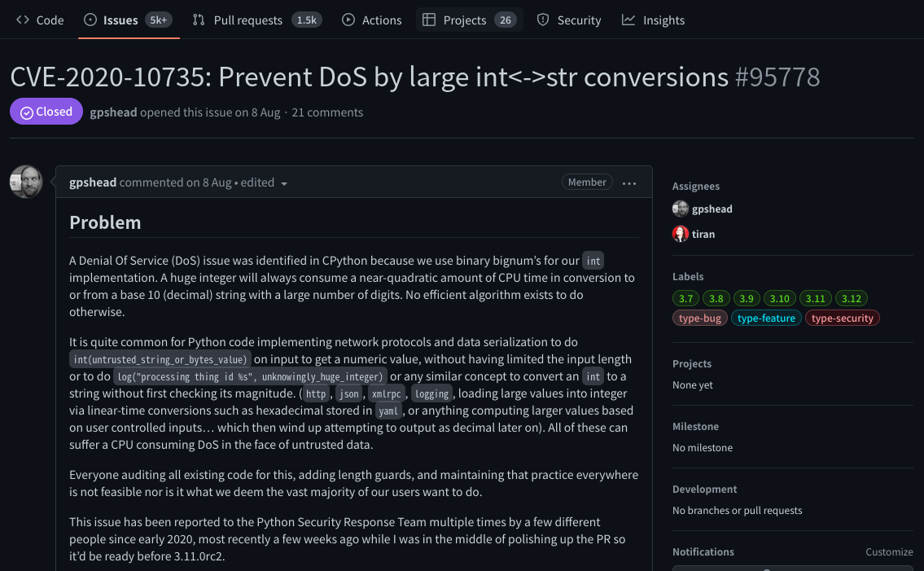Click the 'No milestone' text
The width and height of the screenshot is (924, 571).
(703, 448)
